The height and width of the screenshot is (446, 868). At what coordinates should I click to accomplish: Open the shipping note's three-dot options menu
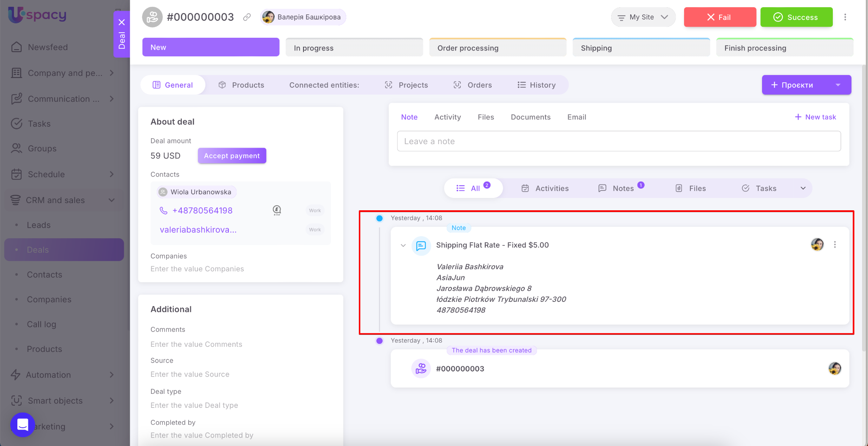click(835, 245)
